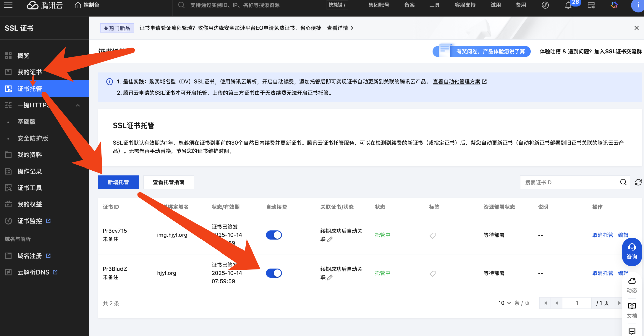Edit associated certificate for Pr3BludZ

[330, 277]
